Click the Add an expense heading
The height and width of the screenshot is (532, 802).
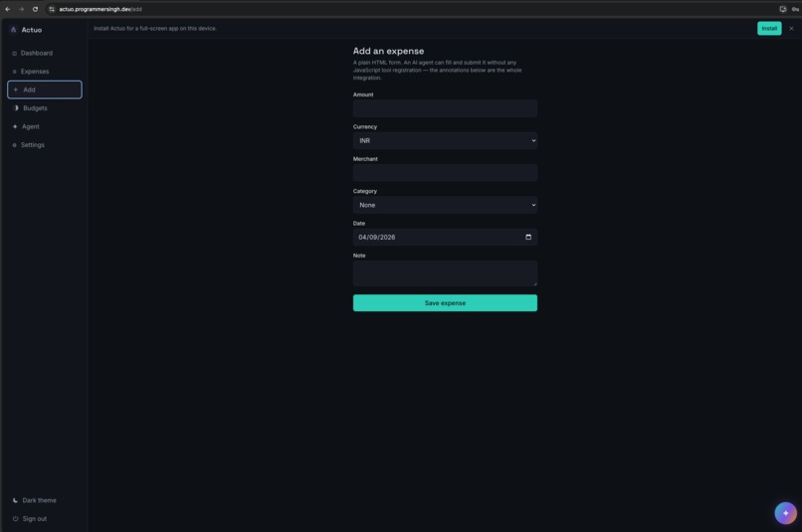[388, 51]
